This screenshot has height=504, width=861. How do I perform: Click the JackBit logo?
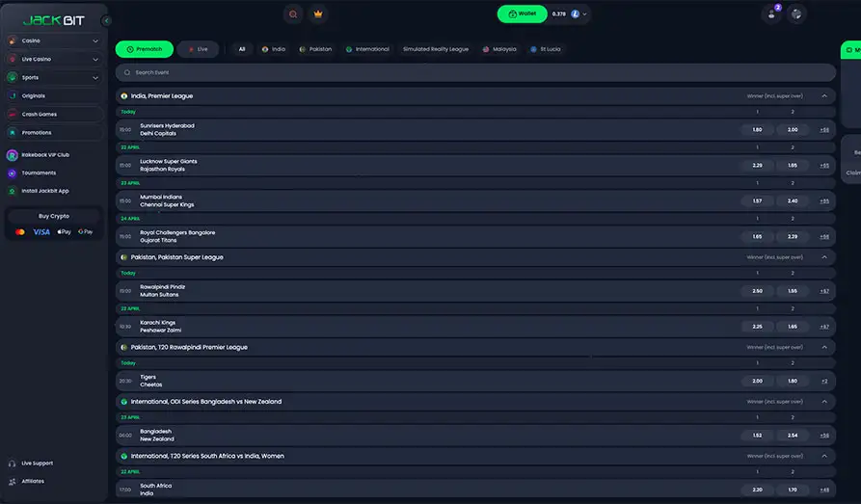(x=54, y=21)
